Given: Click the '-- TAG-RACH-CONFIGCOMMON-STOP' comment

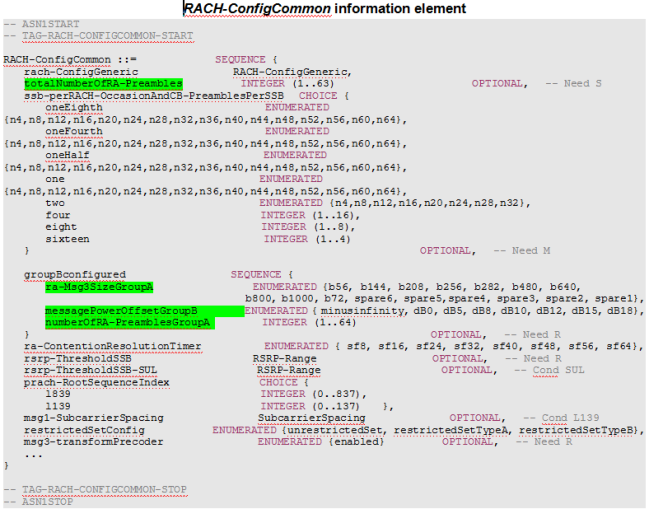Looking at the screenshot, I should coord(96,490).
